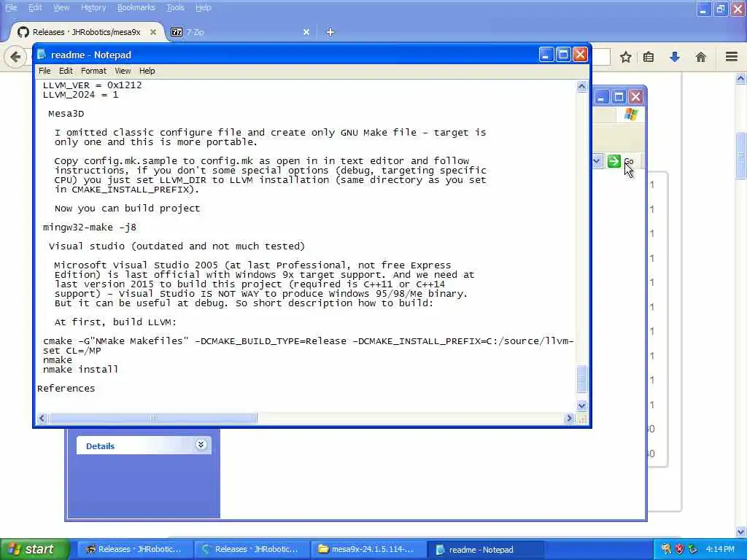Click notepad icon in readme title bar
The image size is (747, 560).
tap(42, 54)
